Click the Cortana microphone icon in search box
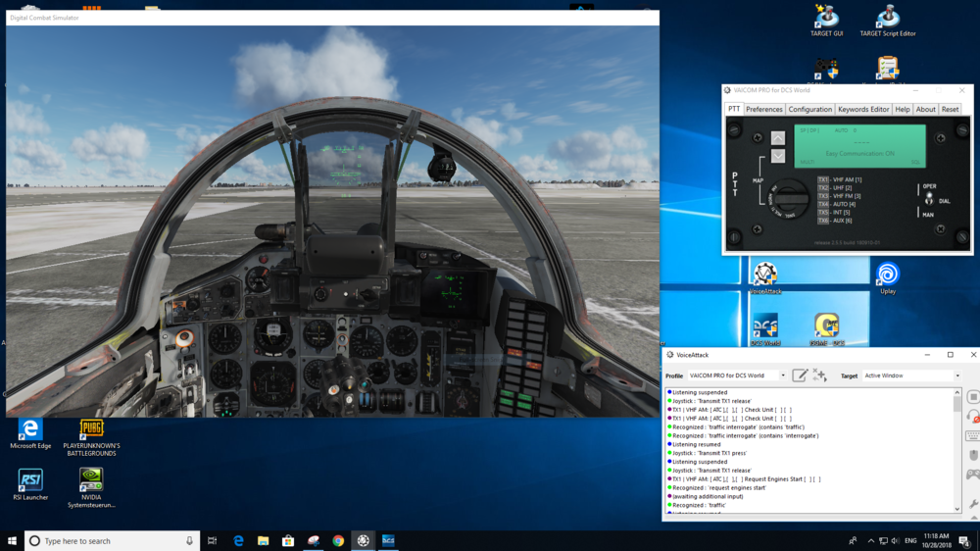 [189, 541]
